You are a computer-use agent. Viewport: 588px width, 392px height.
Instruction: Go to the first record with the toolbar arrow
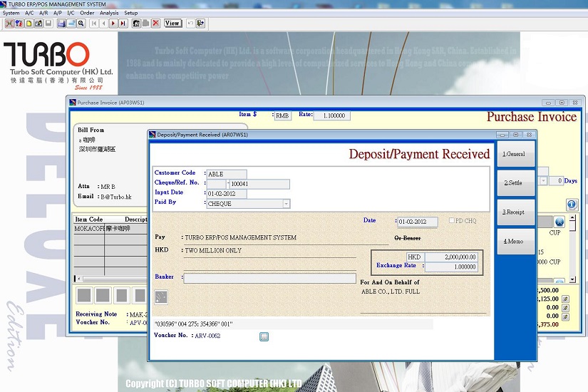tap(94, 24)
